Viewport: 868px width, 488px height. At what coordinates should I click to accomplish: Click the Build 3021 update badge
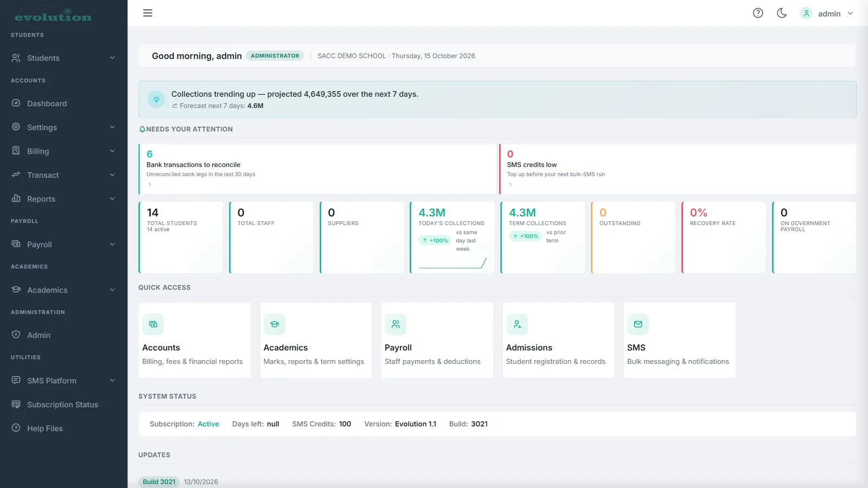click(x=159, y=481)
